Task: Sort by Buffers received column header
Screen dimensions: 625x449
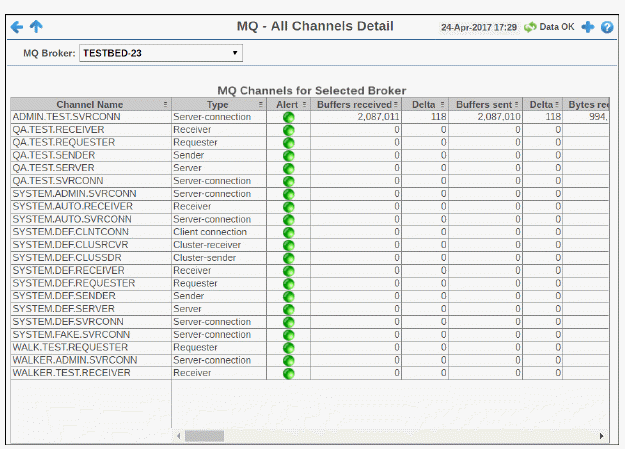Action: coord(354,104)
